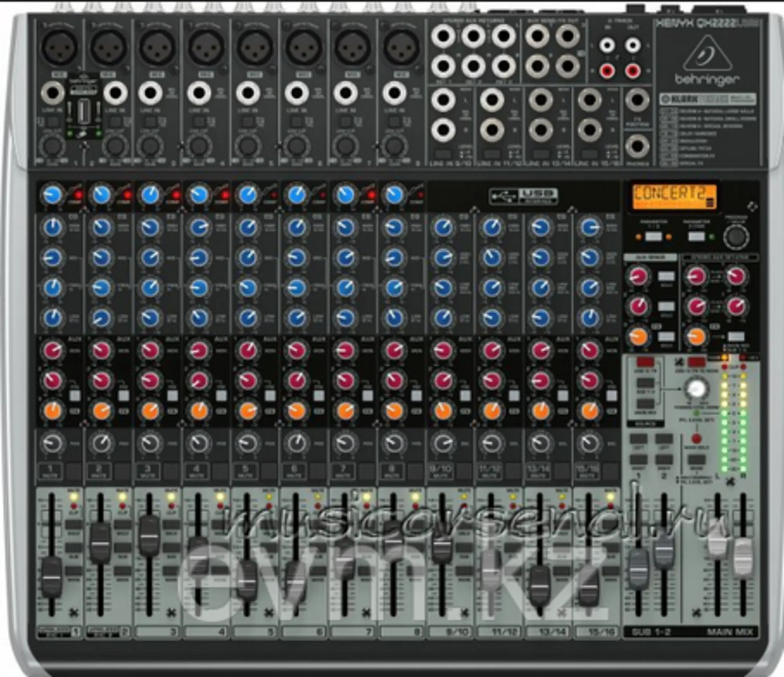Click the Klark Teknik effects badge
This screenshot has height=677, width=784.
707,99
